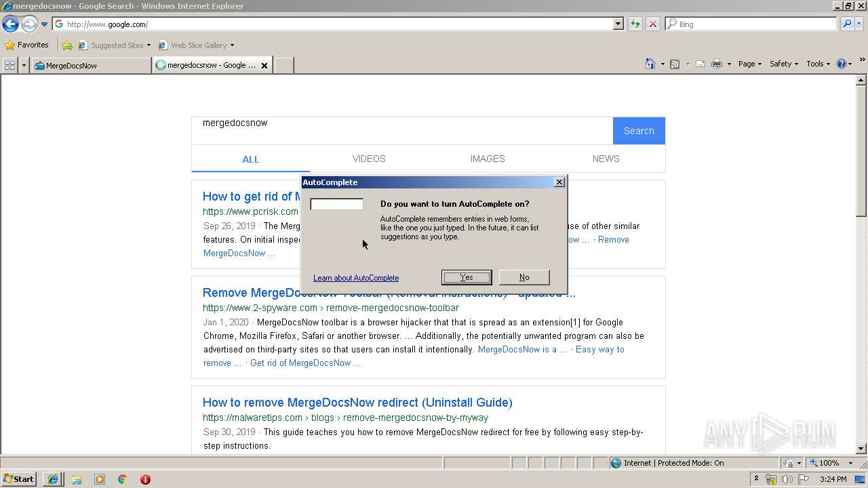Close the mergedocsnow Google tab
Screen dimensions: 868x488
[264, 66]
